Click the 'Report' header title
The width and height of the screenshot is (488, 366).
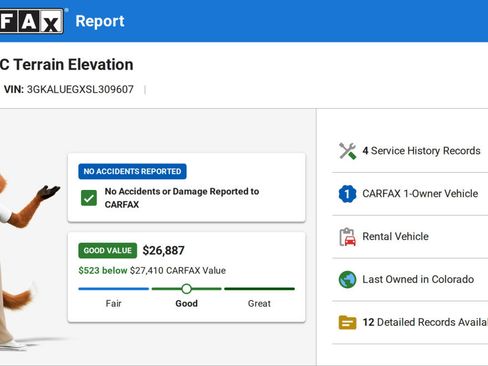coord(100,21)
